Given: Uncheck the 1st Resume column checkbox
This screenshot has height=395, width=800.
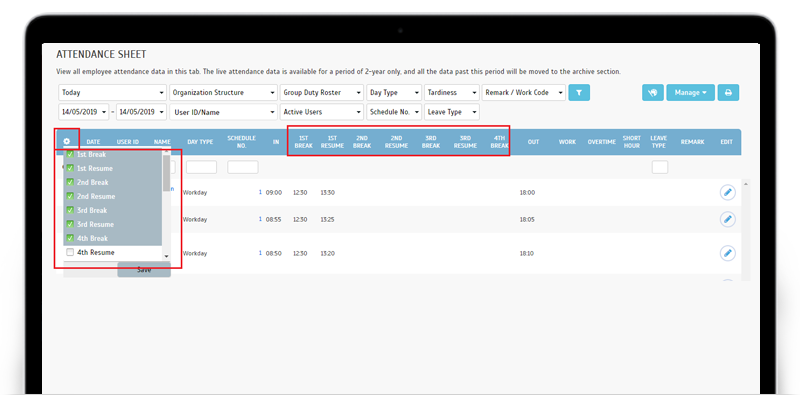Looking at the screenshot, I should 70,168.
